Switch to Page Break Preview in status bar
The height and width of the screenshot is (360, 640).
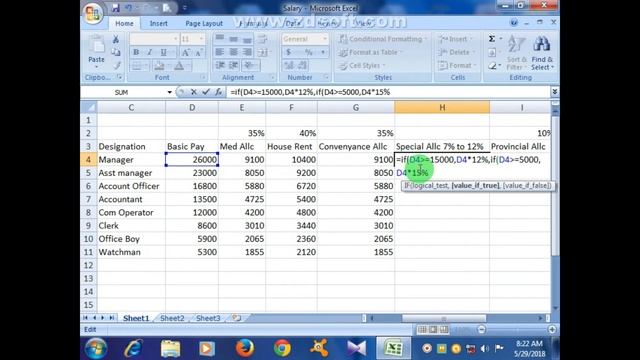pos(444,329)
